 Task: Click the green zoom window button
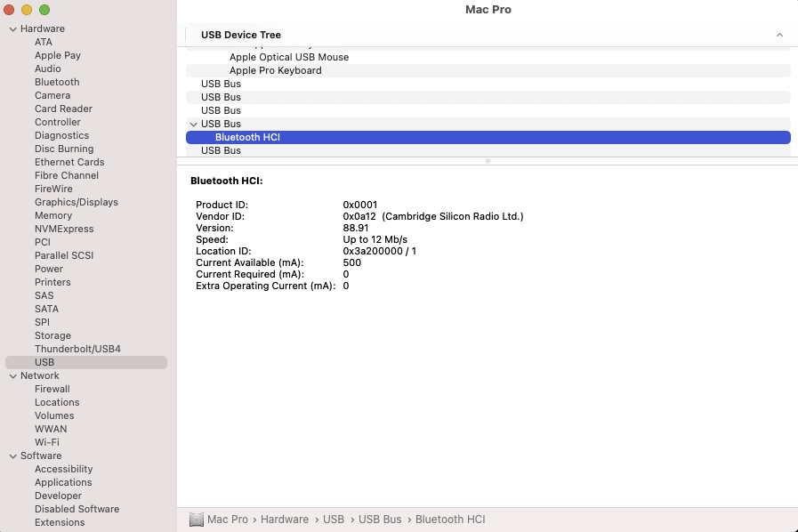[x=44, y=10]
